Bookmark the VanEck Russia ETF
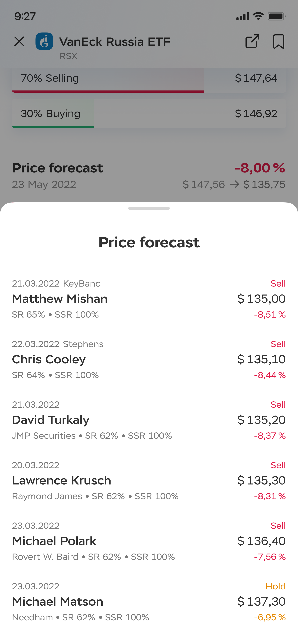Screen dimensions: 298x644 [278, 42]
